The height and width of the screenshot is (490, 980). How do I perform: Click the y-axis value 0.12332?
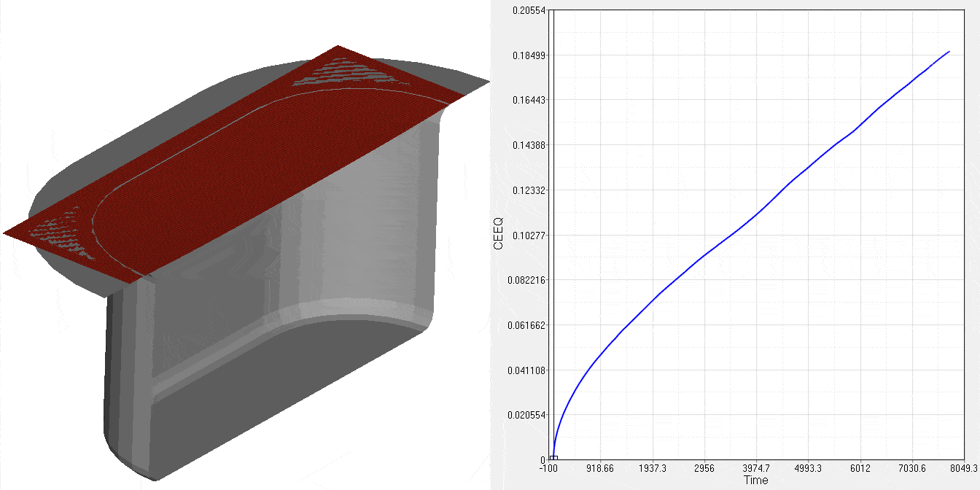click(529, 190)
